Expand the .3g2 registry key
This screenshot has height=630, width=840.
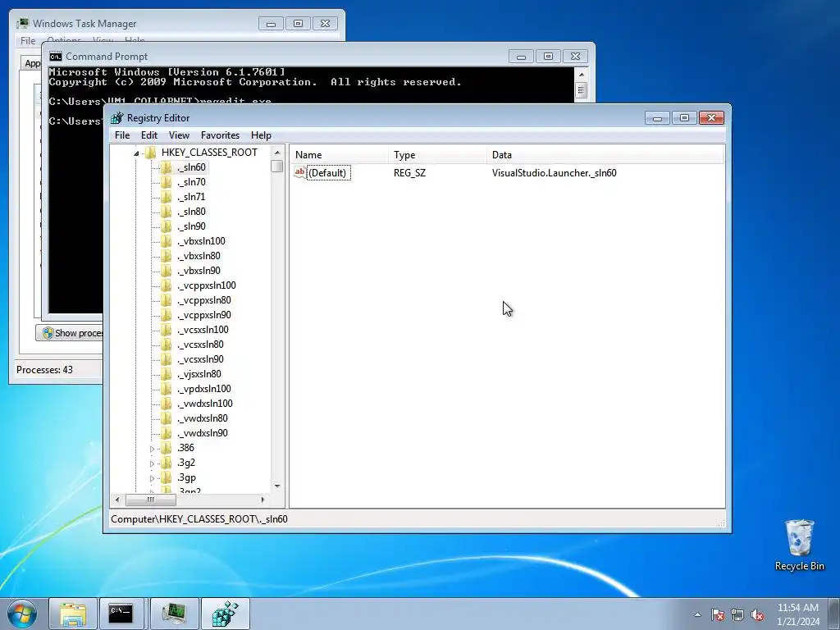tap(152, 463)
